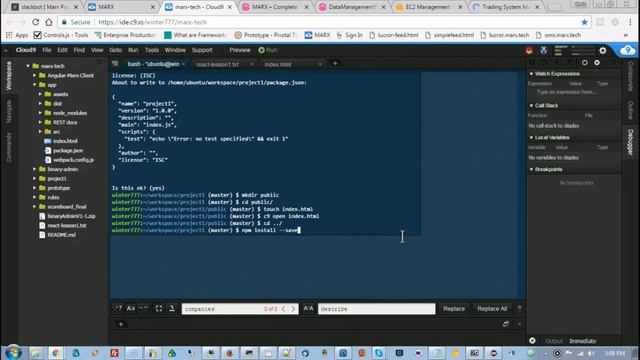Go to previous search match arrow
Image resolution: width=640 pixels, height=360 pixels.
pyautogui.click(x=283, y=309)
